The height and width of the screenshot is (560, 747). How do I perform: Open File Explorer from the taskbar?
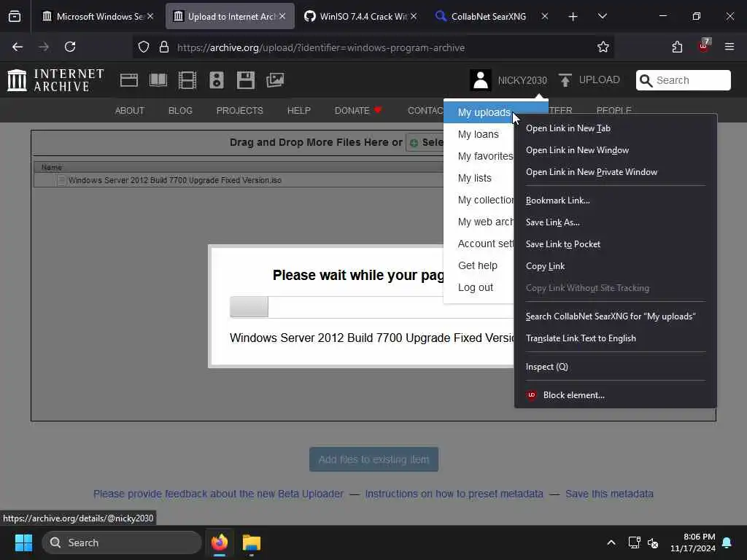[x=252, y=542]
